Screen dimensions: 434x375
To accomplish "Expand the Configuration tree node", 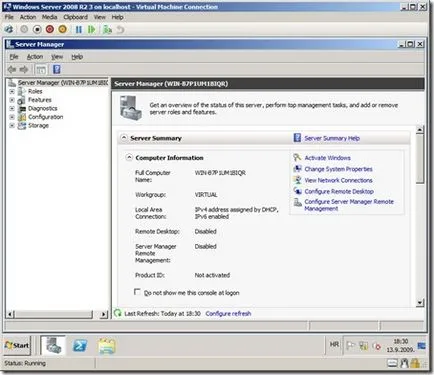I will click(x=12, y=117).
